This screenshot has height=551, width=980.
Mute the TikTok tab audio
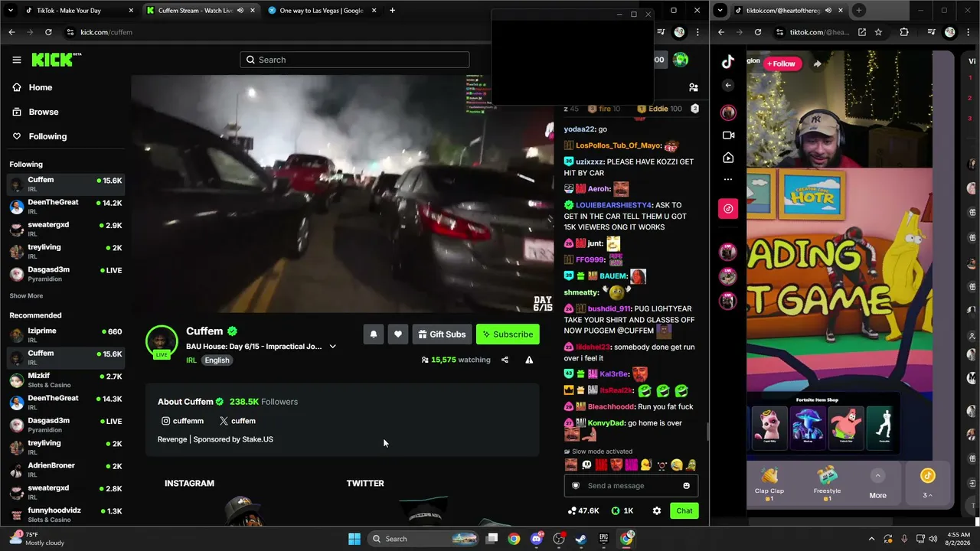coord(828,11)
